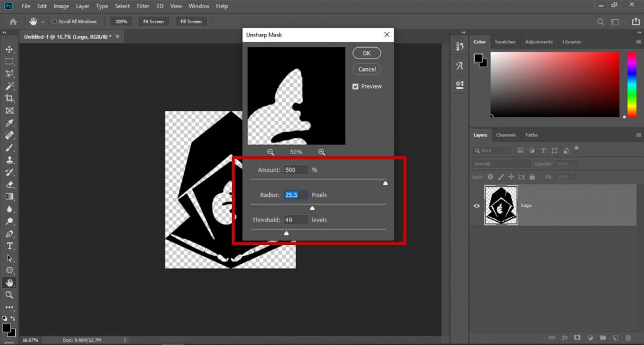Image resolution: width=644 pixels, height=345 pixels.
Task: Select the Gradient tool
Action: click(9, 196)
